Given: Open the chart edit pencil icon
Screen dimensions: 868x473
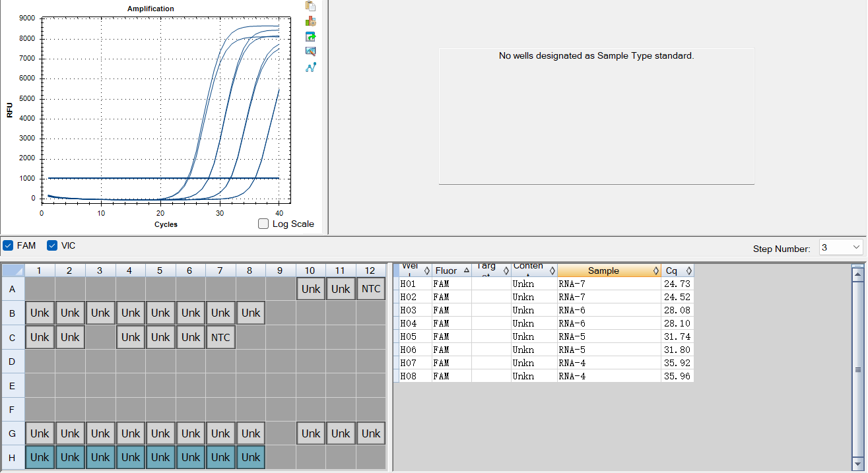Looking at the screenshot, I should click(x=310, y=51).
